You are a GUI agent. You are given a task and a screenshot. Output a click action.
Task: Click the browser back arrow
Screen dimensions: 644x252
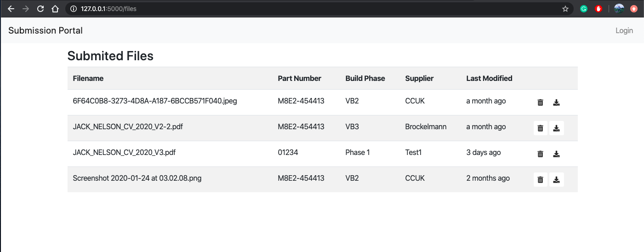(11, 9)
